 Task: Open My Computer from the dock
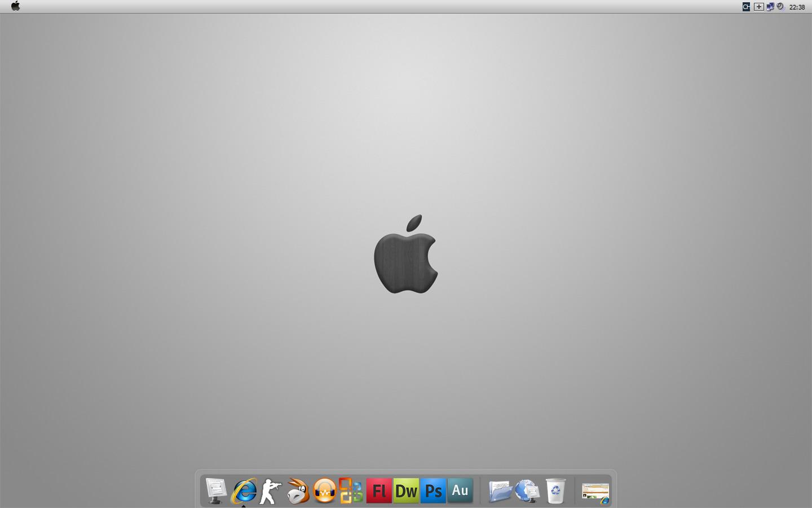click(216, 491)
